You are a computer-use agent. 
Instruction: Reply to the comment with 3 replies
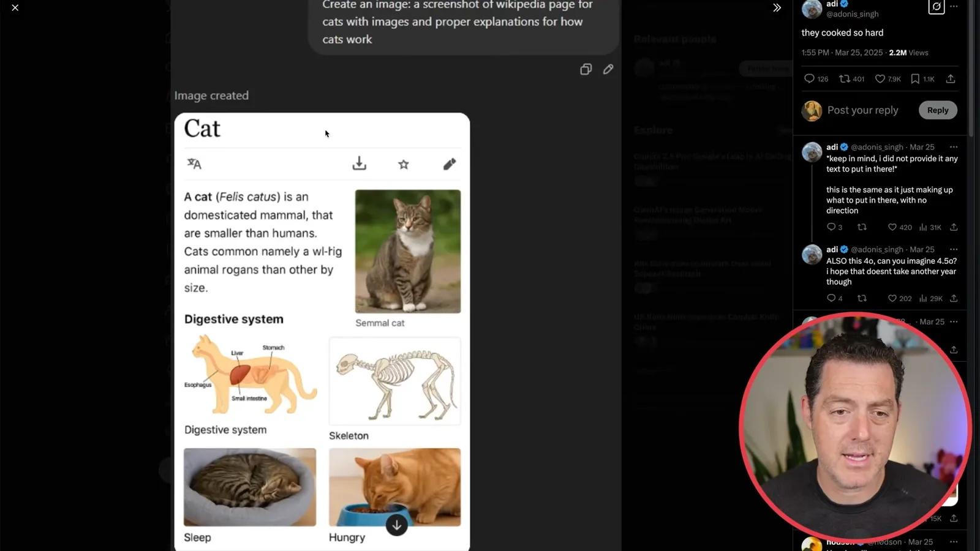point(834,227)
